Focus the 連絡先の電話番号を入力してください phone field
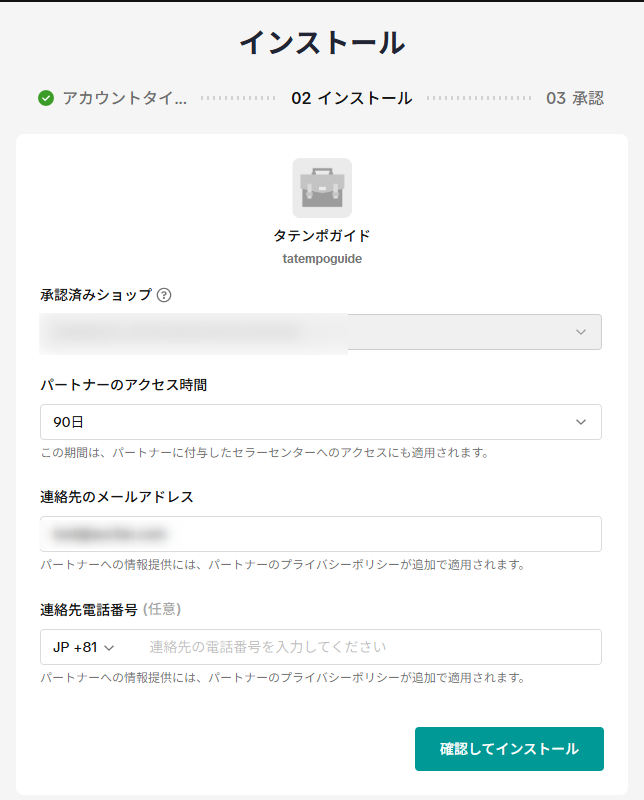The image size is (644, 800). pyautogui.click(x=370, y=647)
